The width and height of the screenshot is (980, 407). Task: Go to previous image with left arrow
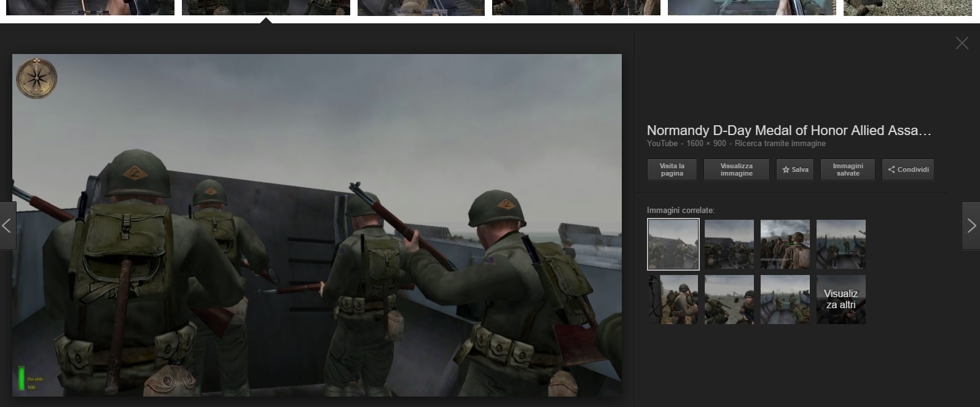pos(7,226)
